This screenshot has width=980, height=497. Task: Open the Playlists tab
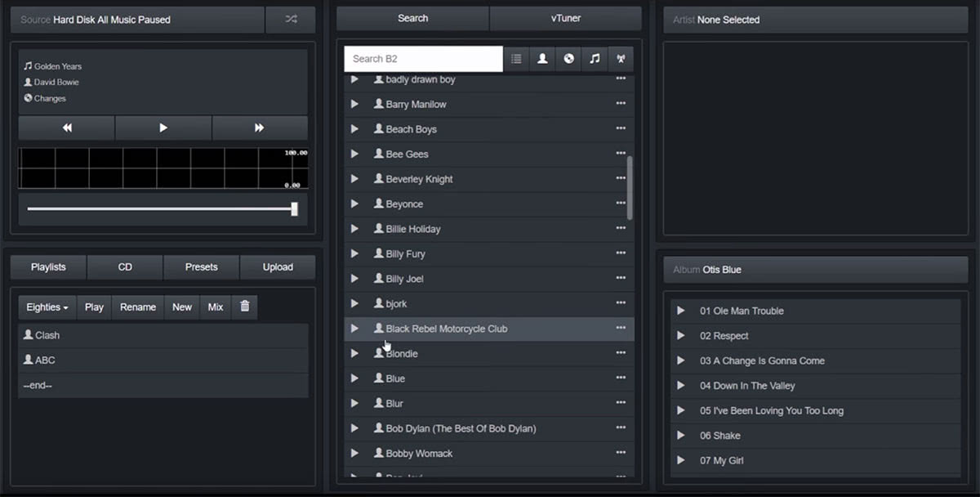pos(48,267)
